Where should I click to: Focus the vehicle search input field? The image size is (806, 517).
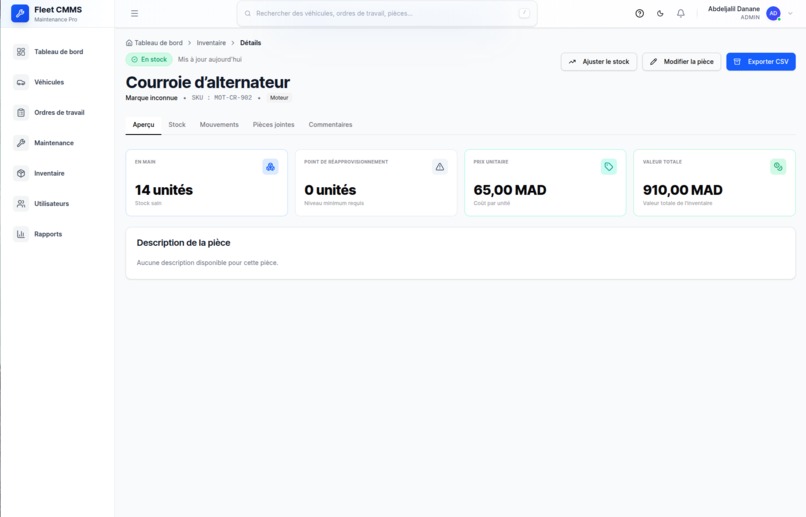pyautogui.click(x=387, y=13)
